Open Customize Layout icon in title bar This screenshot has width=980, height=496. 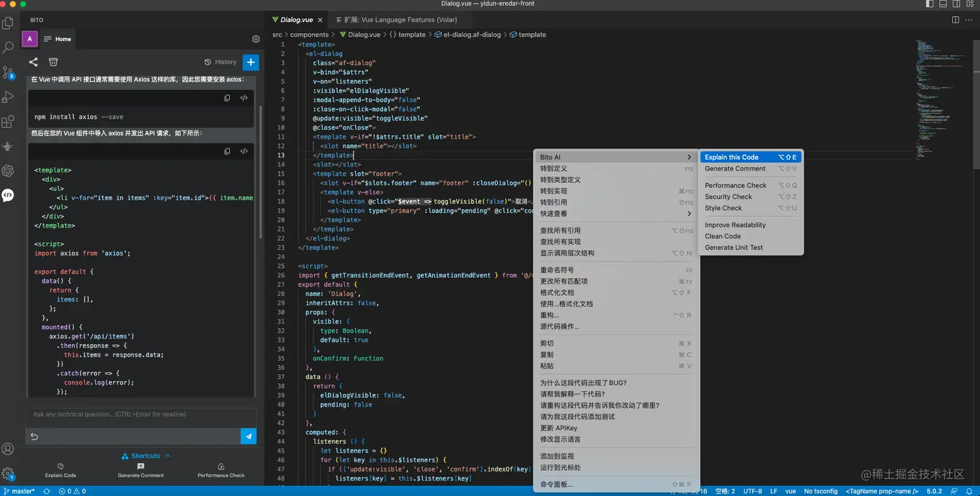tap(969, 3)
